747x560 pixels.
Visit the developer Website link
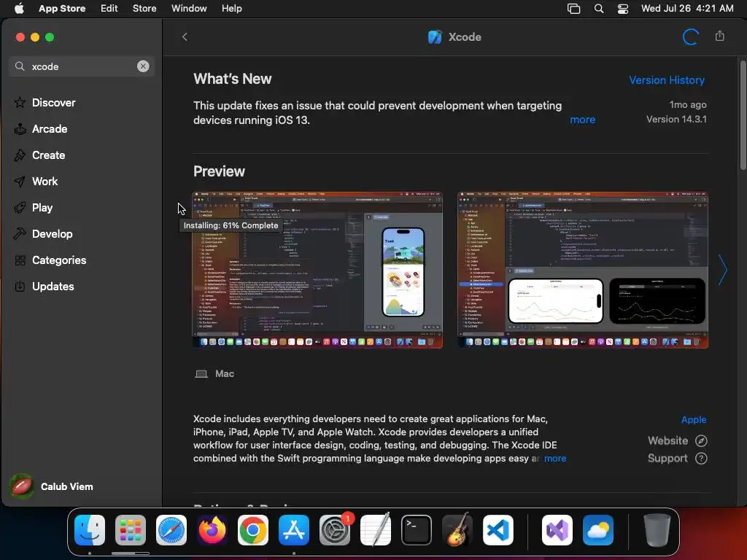[677, 440]
